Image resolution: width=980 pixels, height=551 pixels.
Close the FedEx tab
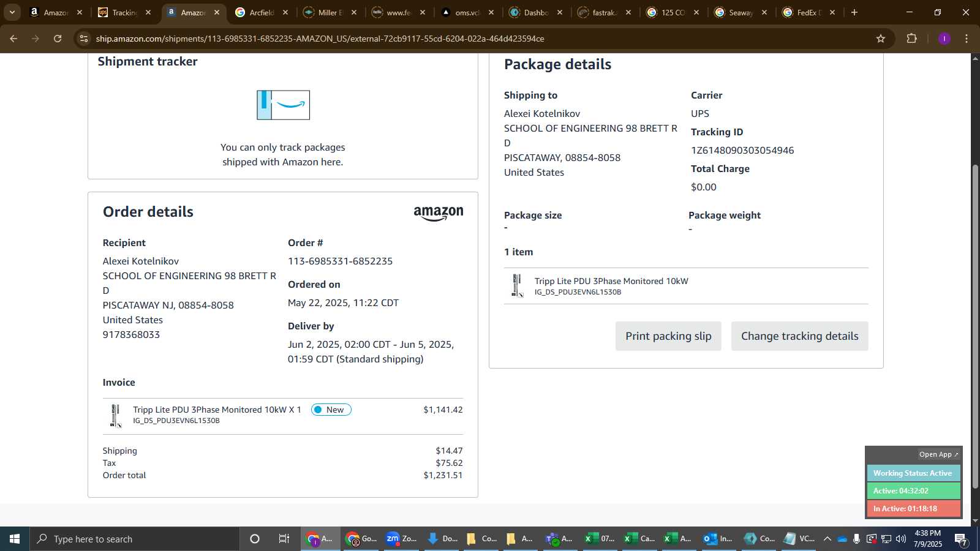832,12
